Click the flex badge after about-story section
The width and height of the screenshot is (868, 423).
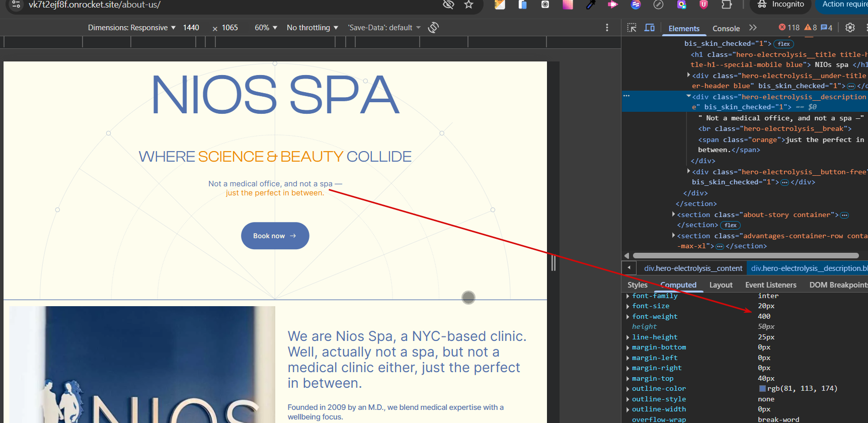pos(731,225)
